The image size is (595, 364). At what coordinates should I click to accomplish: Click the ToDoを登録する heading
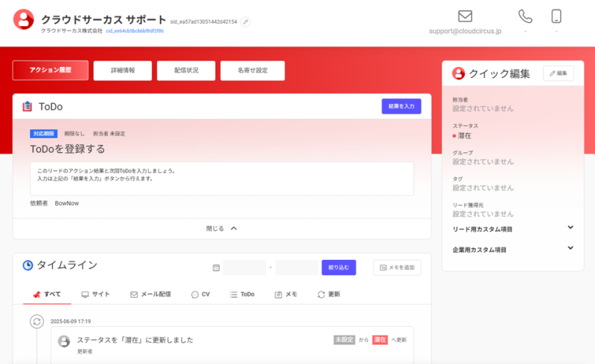[68, 149]
